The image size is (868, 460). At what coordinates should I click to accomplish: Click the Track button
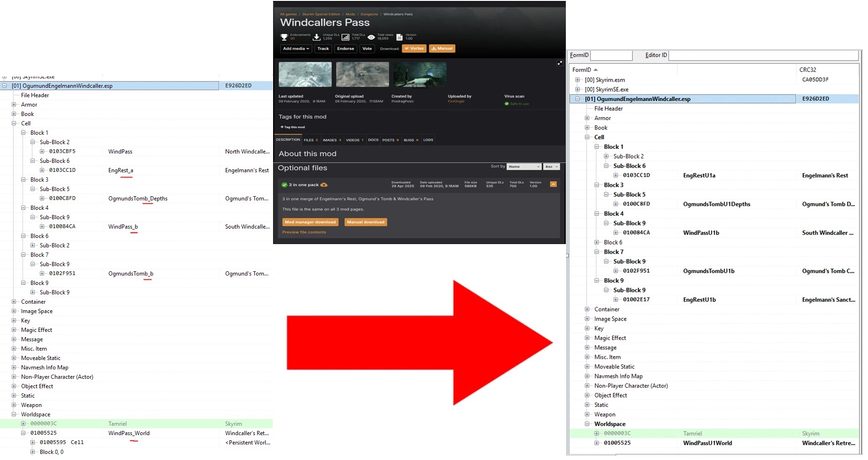coord(323,48)
